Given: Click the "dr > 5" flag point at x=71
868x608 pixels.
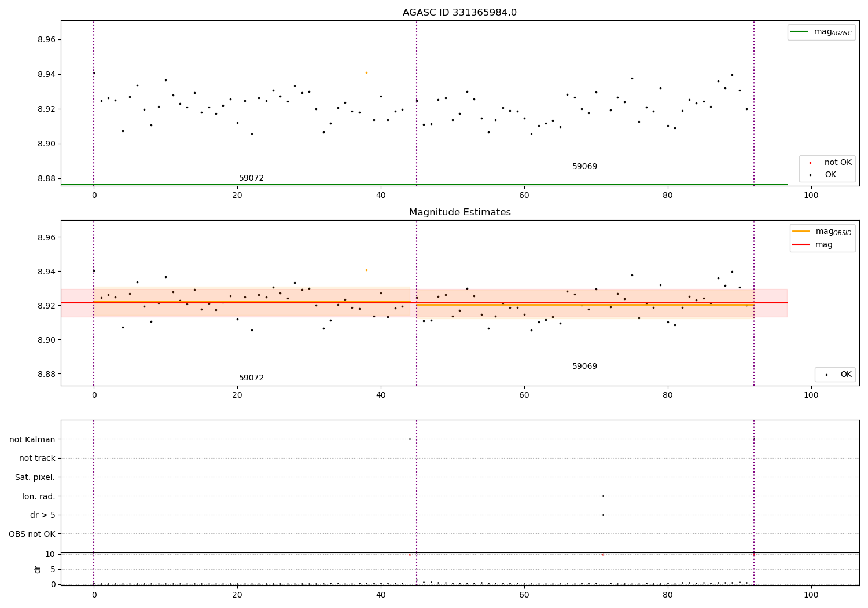Looking at the screenshot, I should (x=603, y=515).
